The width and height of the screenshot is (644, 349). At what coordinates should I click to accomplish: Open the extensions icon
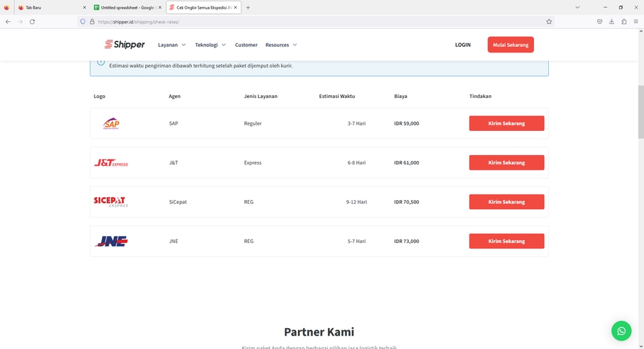point(624,21)
